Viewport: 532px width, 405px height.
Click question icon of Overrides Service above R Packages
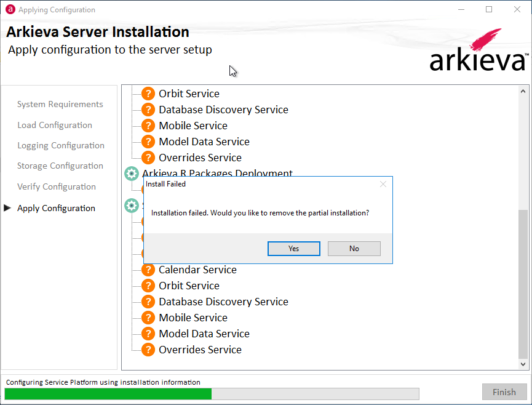click(148, 158)
